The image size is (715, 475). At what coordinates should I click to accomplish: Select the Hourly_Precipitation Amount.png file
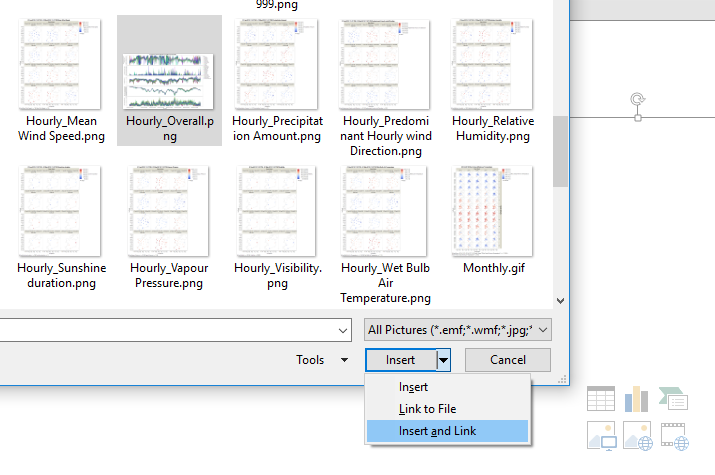[277, 80]
